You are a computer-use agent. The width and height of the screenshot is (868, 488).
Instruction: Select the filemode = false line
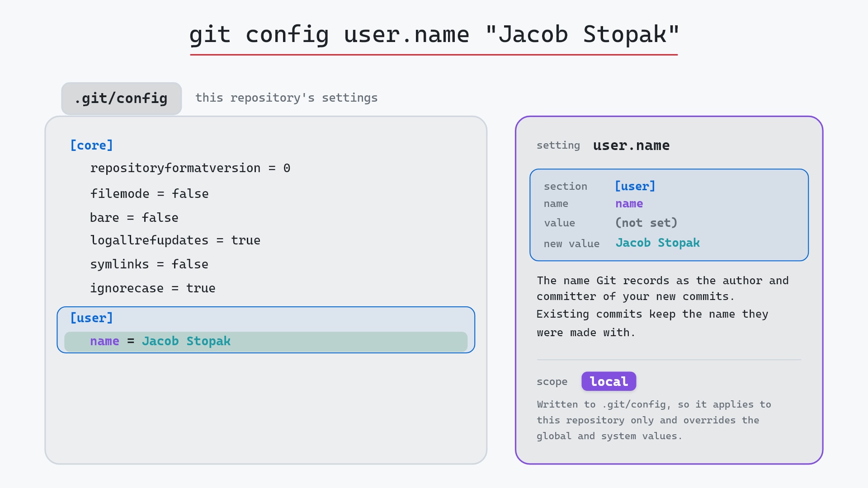pyautogui.click(x=150, y=194)
